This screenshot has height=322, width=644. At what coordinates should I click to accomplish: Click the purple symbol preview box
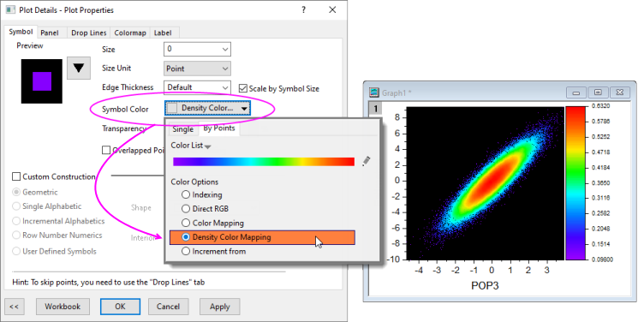point(42,81)
